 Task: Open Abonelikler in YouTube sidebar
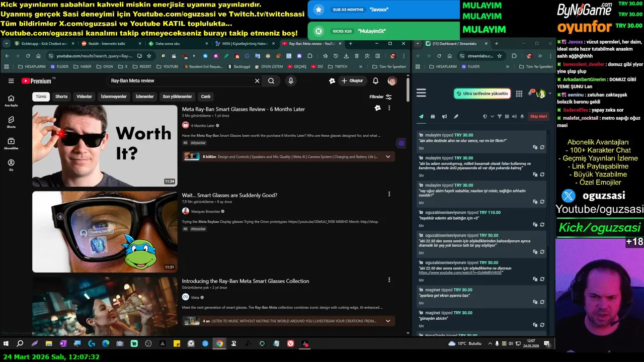[x=11, y=144]
